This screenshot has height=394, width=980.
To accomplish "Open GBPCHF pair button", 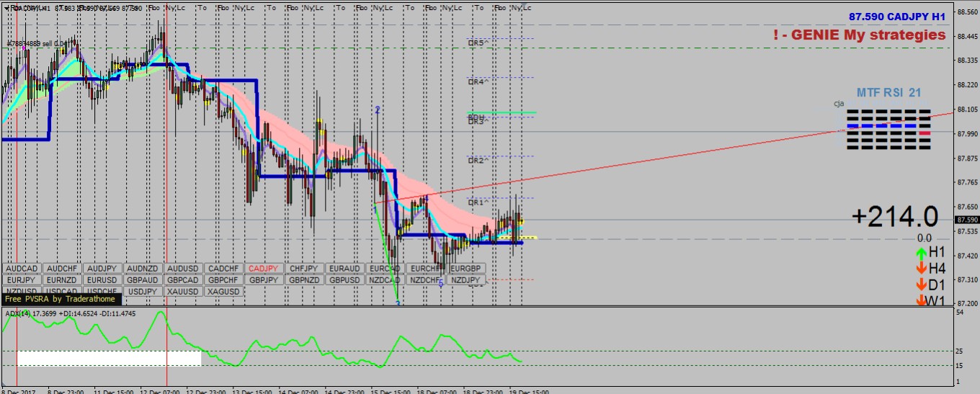I will 223,279.
